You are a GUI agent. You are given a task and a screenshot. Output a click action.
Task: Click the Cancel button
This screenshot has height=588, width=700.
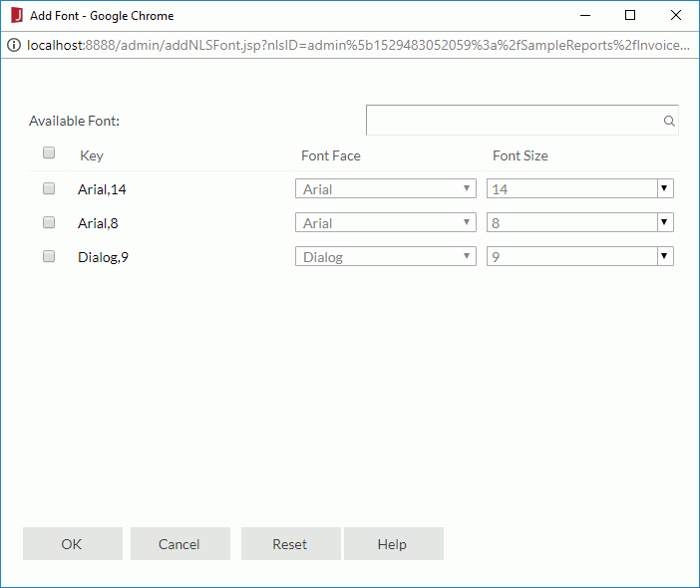pos(179,544)
